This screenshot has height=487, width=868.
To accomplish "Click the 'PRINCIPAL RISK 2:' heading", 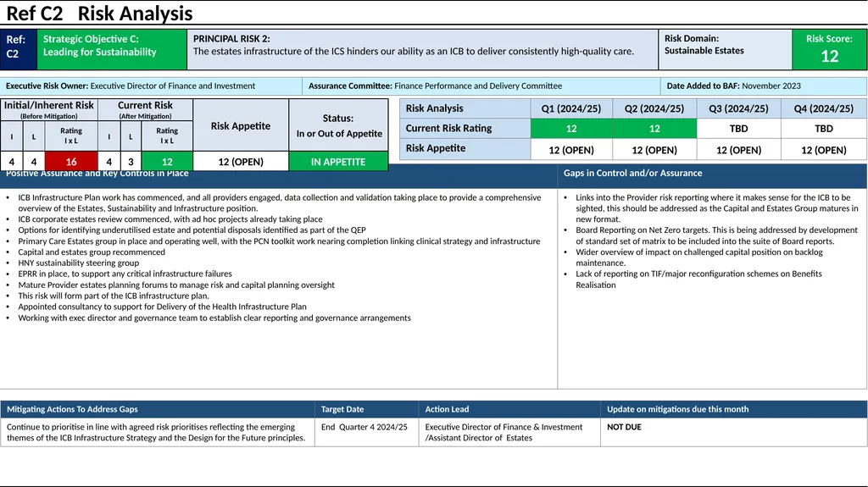I will pyautogui.click(x=231, y=39).
